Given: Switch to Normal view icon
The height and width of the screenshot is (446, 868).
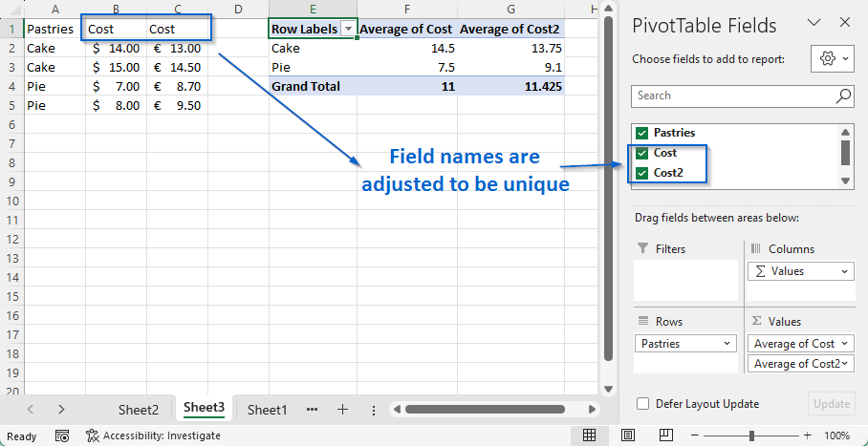Looking at the screenshot, I should pos(589,435).
